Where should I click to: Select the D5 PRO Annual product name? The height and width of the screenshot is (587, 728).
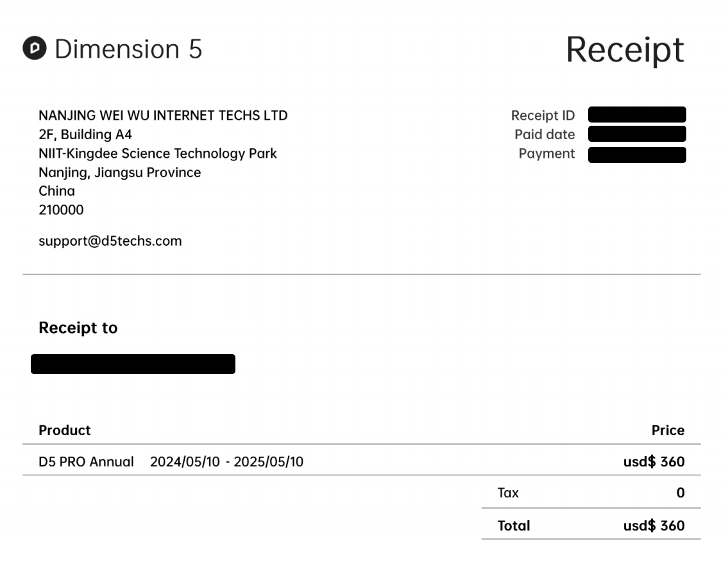click(87, 462)
